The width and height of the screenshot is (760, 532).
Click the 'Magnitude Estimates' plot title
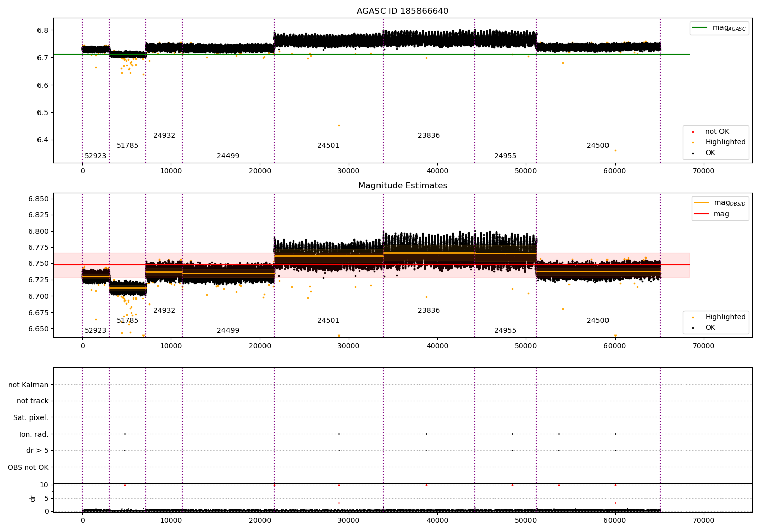click(402, 186)
